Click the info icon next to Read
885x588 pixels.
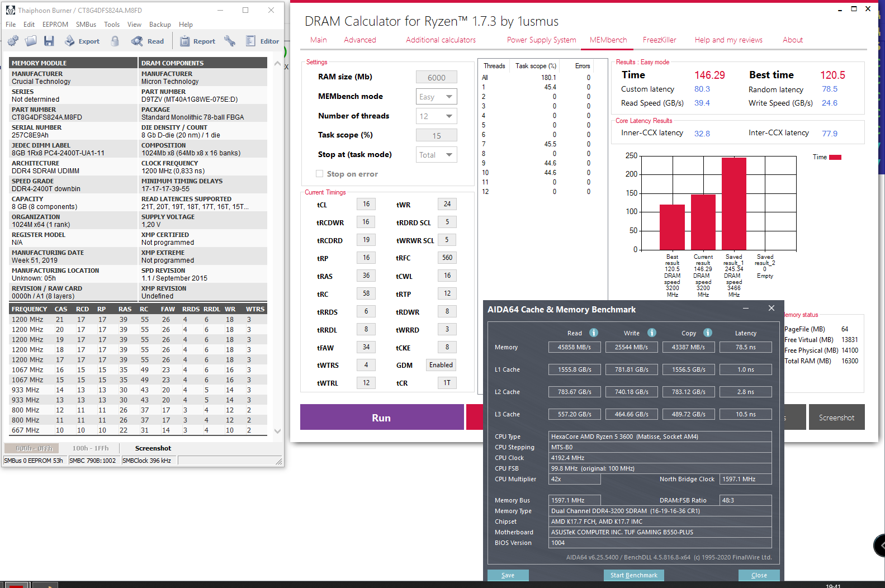pyautogui.click(x=594, y=333)
